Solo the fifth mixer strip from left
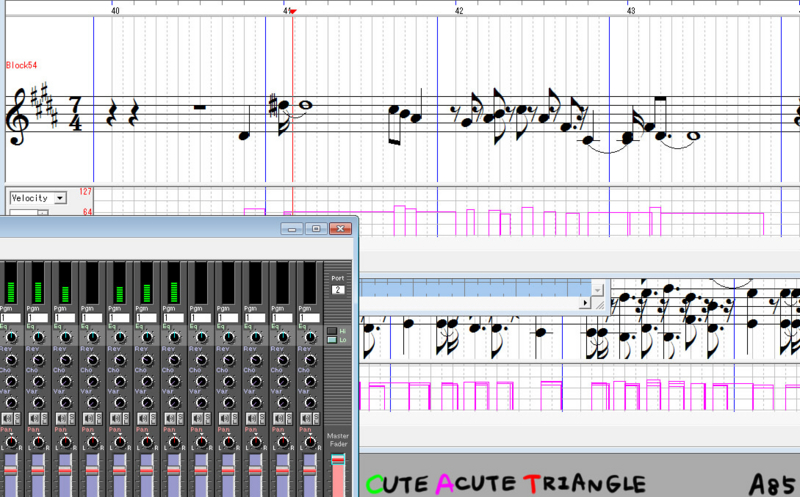 tap(126, 418)
